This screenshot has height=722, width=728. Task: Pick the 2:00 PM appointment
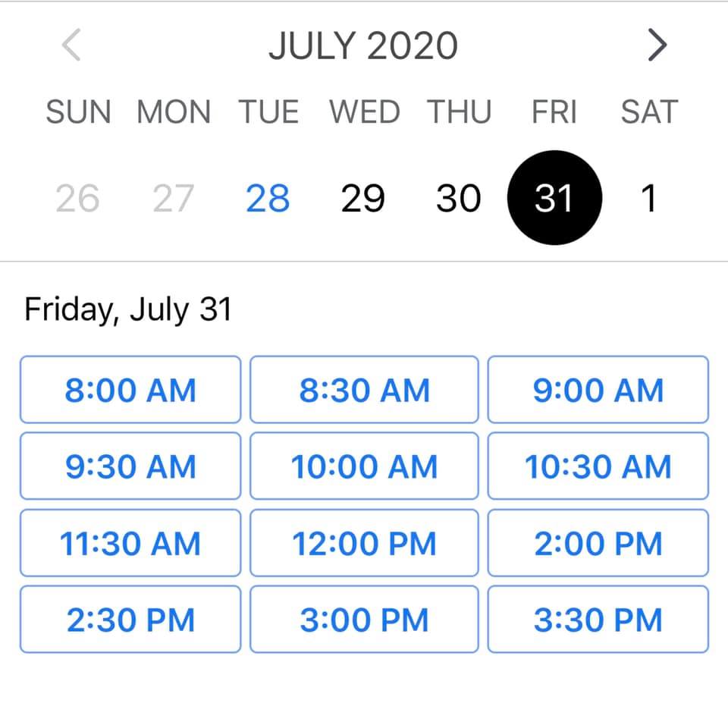[598, 543]
